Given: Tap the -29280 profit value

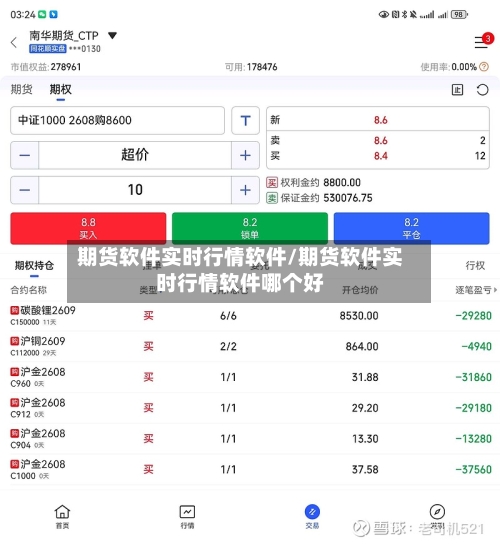Looking at the screenshot, I should click(x=473, y=316).
